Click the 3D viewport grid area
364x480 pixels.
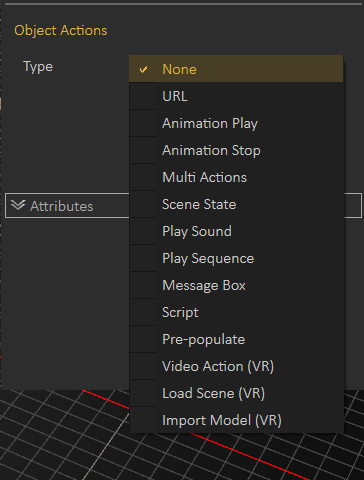tap(63, 437)
